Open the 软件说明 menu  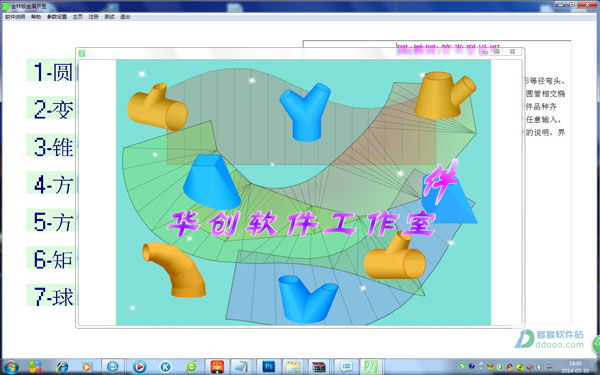click(x=15, y=17)
